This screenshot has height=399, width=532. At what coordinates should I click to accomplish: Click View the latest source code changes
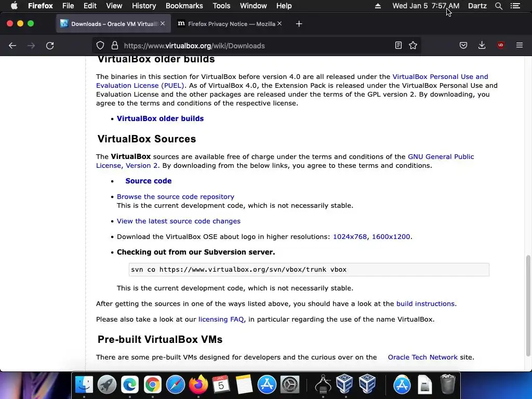[x=179, y=221]
